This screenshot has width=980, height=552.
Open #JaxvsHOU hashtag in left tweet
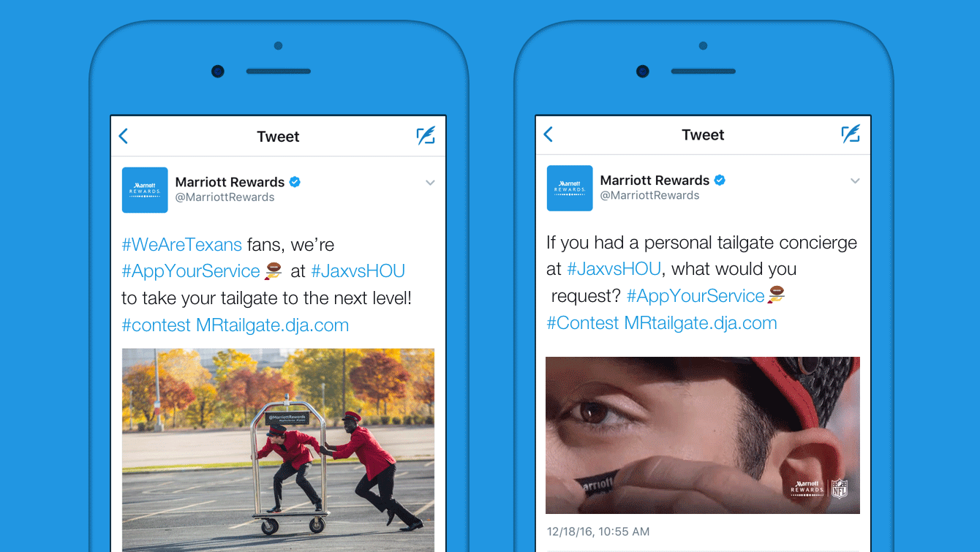coord(358,271)
